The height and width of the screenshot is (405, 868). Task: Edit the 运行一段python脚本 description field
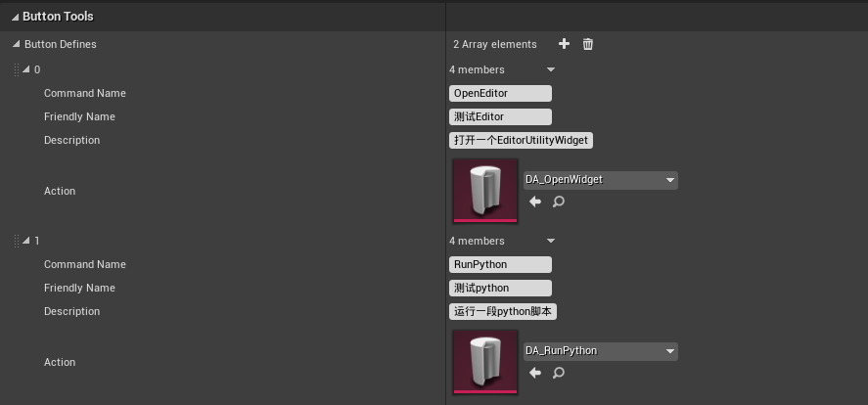pyautogui.click(x=503, y=311)
